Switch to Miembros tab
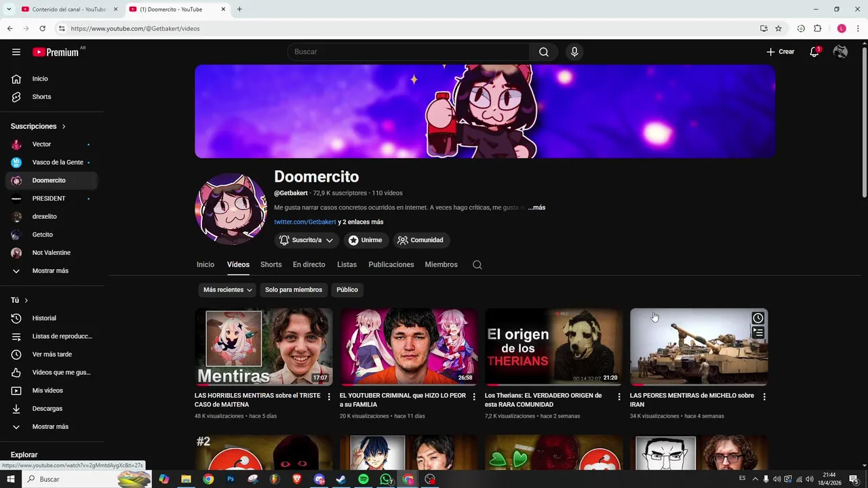 [x=441, y=265]
